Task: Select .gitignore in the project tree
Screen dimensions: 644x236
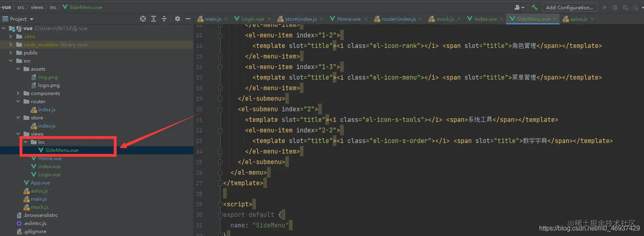Action: tap(35, 231)
